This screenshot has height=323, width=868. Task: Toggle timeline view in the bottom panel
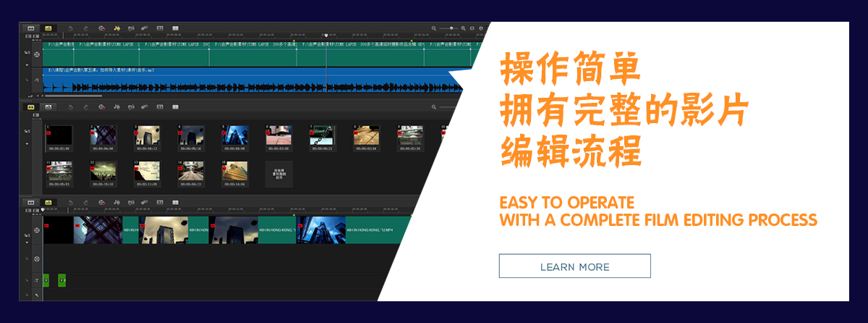coord(48,202)
